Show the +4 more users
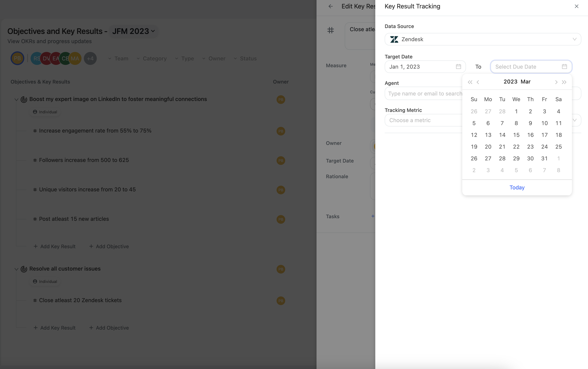This screenshot has width=588, height=369. [90, 58]
